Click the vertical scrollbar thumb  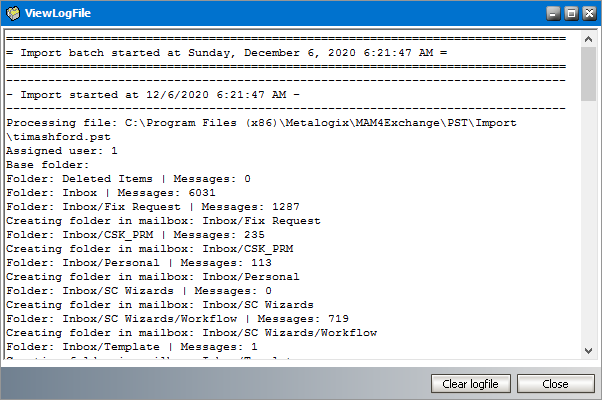[x=588, y=72]
